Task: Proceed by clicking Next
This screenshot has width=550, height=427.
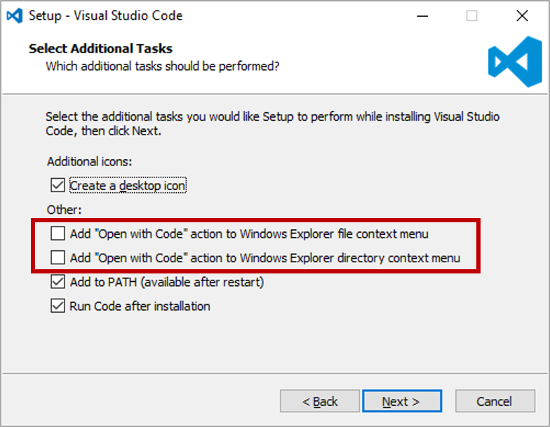Action: coord(402,401)
